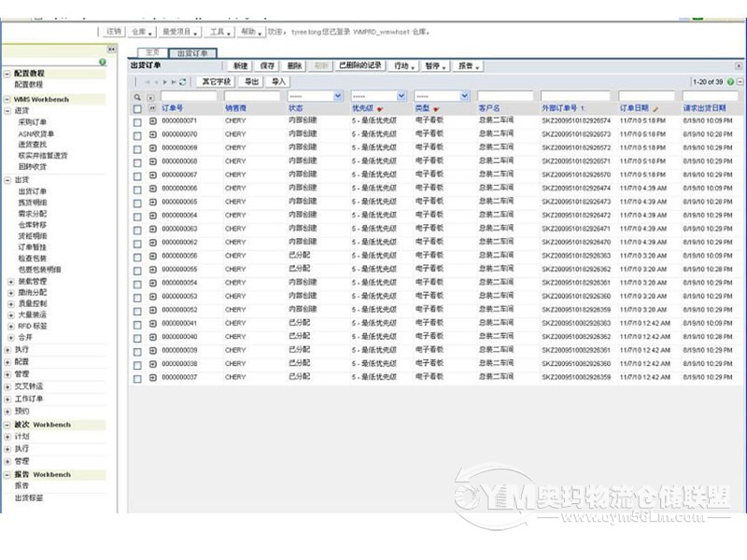This screenshot has height=560, width=747.
Task: Click the 导出 export button
Action: (x=251, y=82)
